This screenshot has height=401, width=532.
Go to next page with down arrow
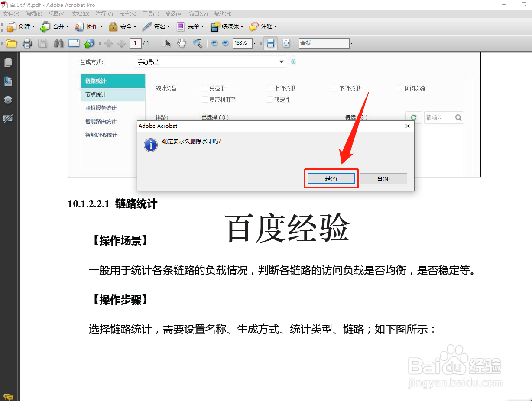tap(122, 43)
